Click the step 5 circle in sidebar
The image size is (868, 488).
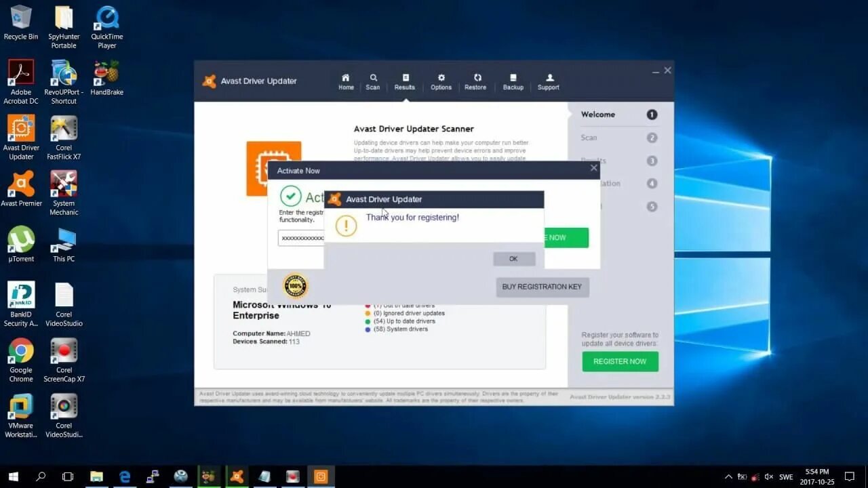[652, 207]
